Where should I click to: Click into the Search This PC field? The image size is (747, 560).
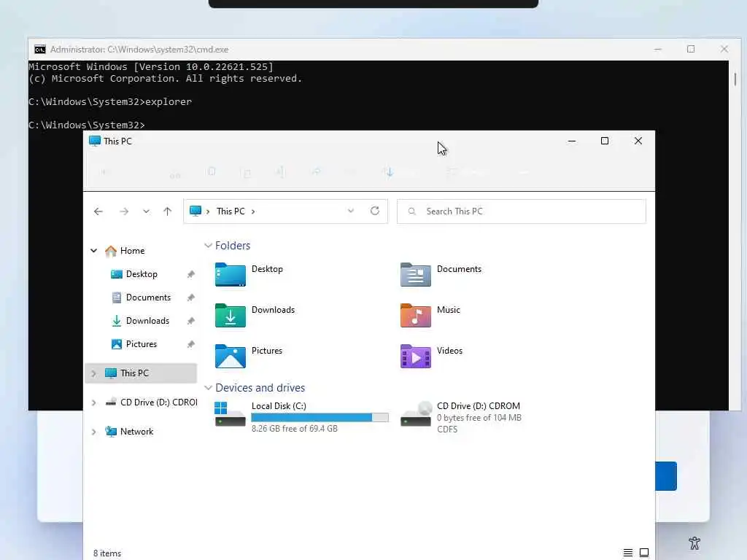tap(522, 211)
